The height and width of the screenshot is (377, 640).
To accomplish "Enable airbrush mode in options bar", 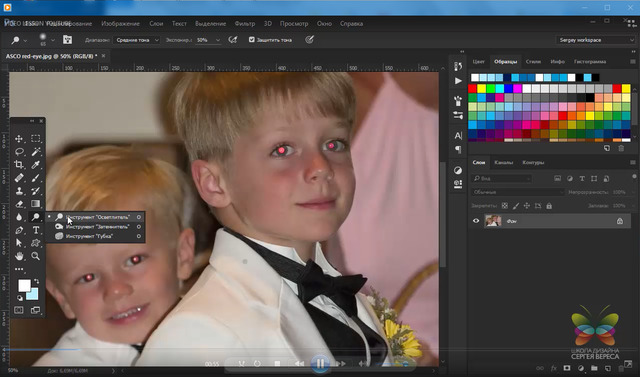I will 233,40.
